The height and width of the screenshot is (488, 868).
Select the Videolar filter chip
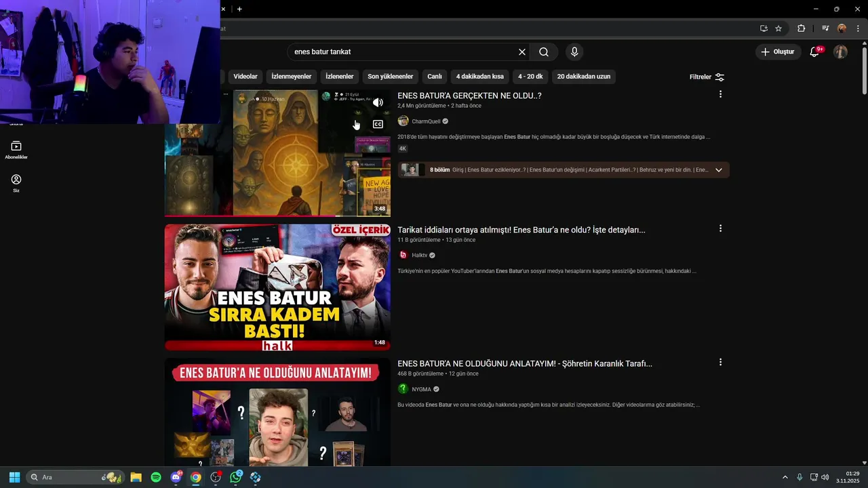coord(245,77)
